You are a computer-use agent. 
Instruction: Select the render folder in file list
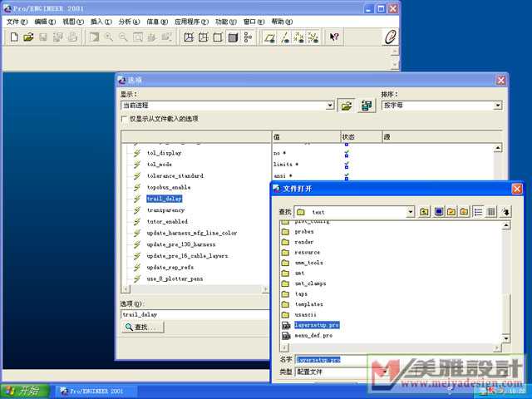(304, 242)
